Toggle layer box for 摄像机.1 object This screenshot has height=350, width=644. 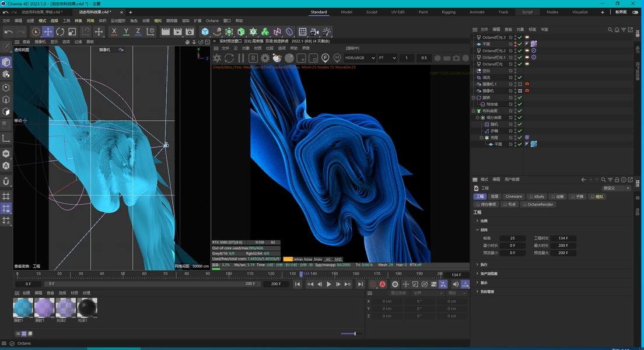(511, 84)
